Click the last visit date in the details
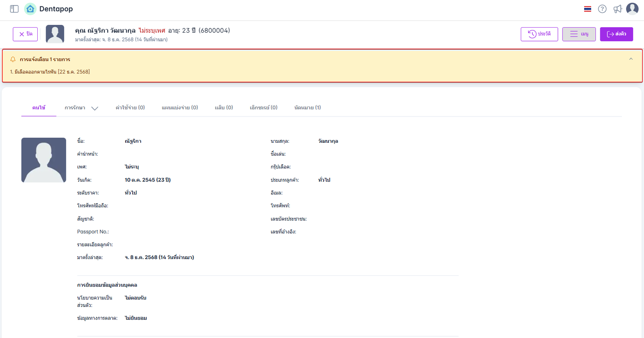The image size is (644, 338). pos(159,257)
